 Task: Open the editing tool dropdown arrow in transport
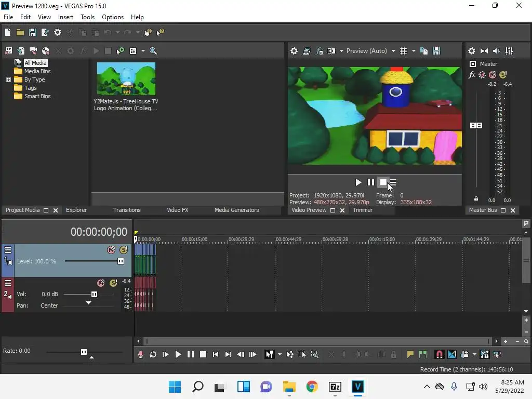[x=280, y=354]
